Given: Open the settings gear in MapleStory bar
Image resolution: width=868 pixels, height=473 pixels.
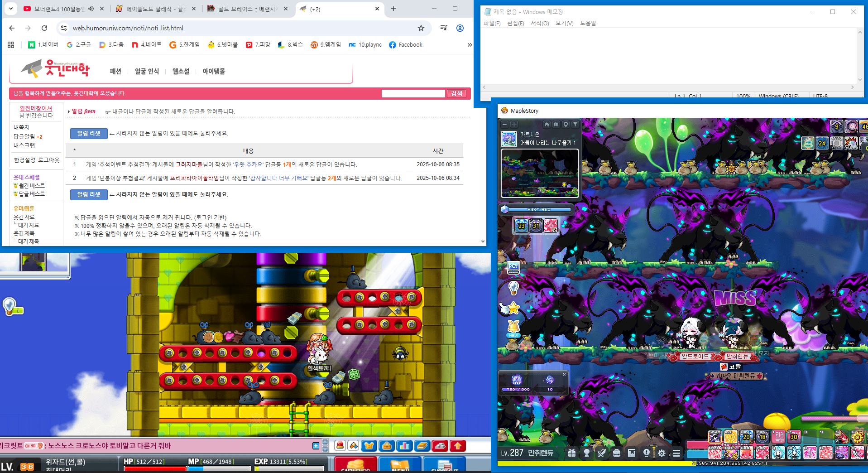Looking at the screenshot, I should click(662, 453).
